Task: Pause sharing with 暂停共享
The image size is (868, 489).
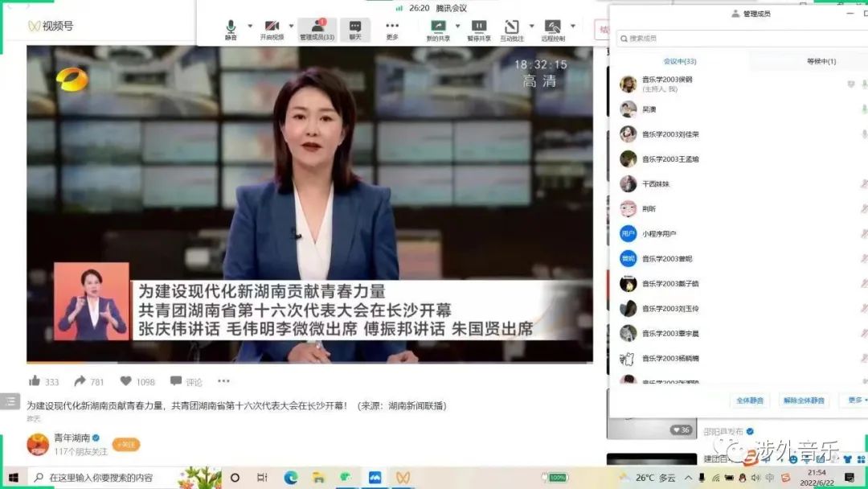Action: click(479, 30)
